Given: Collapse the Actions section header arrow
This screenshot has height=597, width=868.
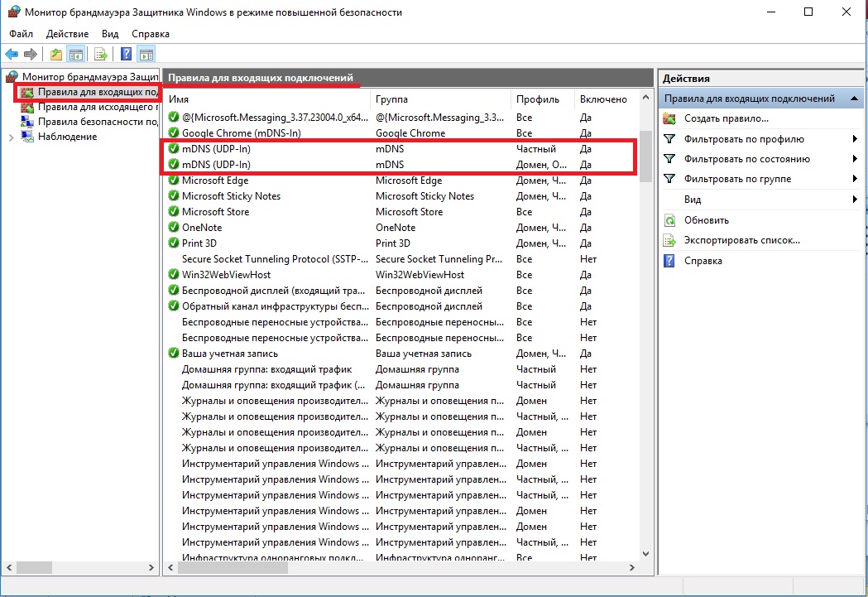Looking at the screenshot, I should click(x=854, y=99).
